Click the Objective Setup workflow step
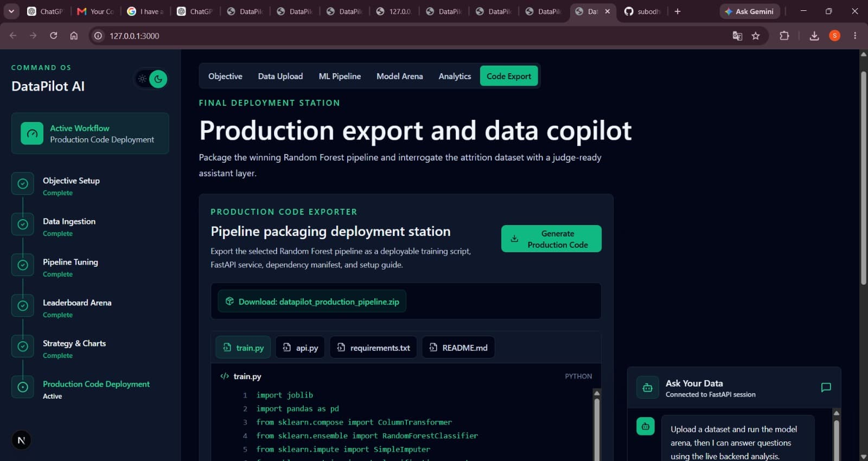Image resolution: width=868 pixels, height=461 pixels. [x=90, y=186]
